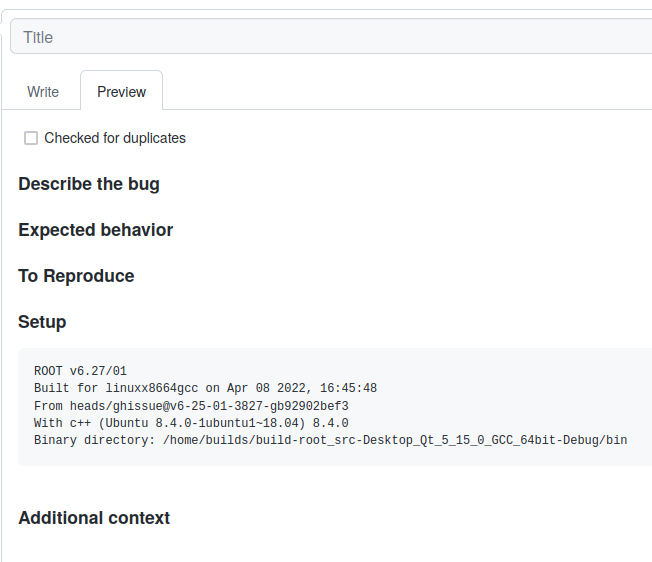Screen dimensions: 652x562
Task: Click the 'Setup' heading
Action: (x=42, y=322)
